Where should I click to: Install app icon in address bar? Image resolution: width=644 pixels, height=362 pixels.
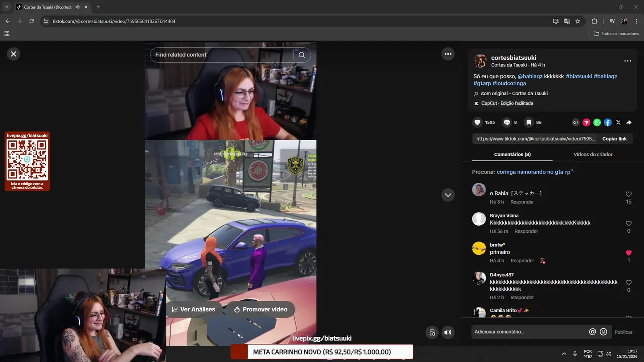click(x=556, y=21)
